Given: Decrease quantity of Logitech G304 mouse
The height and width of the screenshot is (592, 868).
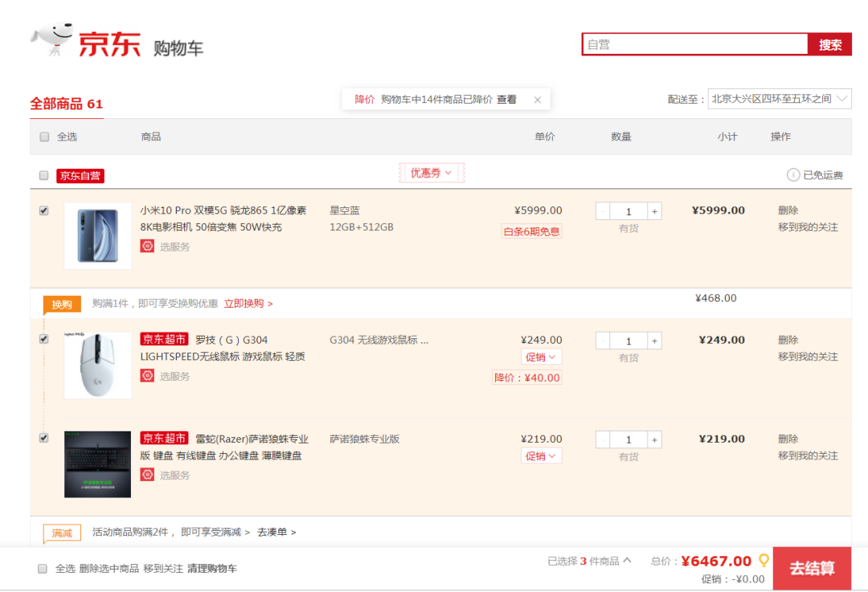Looking at the screenshot, I should pos(603,341).
